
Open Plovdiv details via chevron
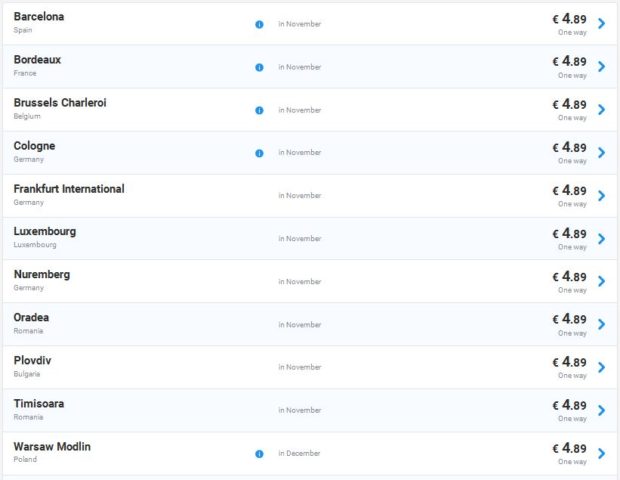click(x=601, y=368)
